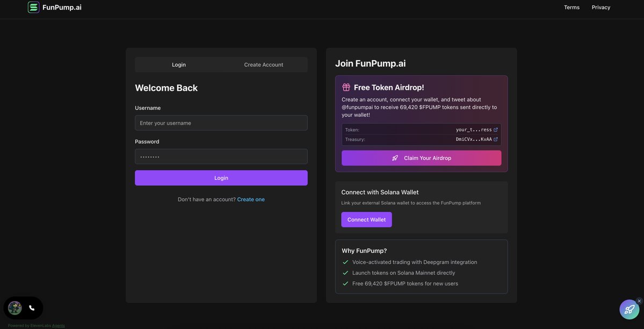Click the FunPump.ai brand name text
644x329 pixels.
tap(62, 8)
